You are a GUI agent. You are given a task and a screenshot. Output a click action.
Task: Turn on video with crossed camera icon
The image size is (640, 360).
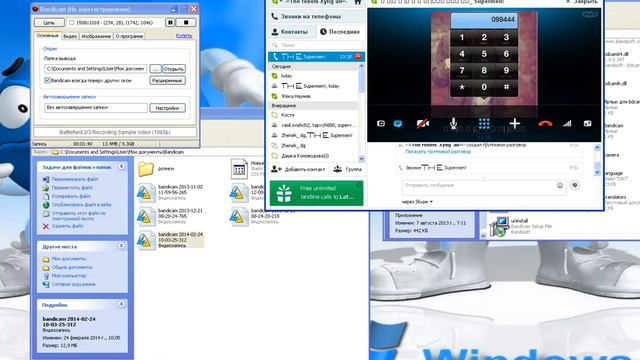coord(422,123)
